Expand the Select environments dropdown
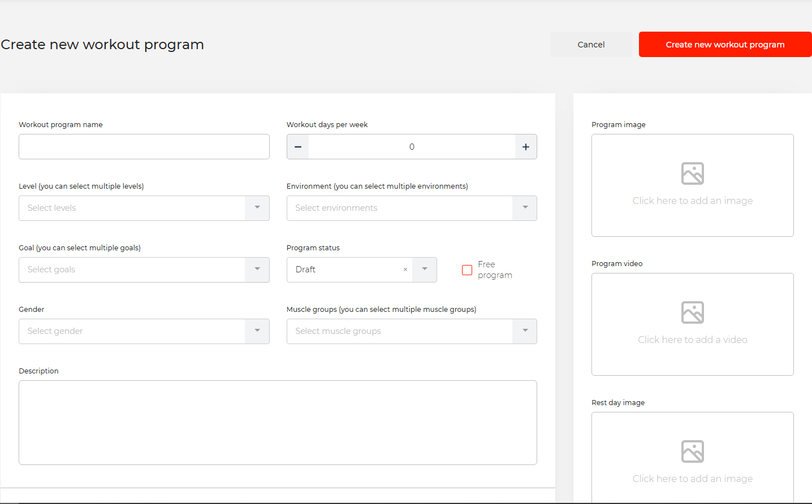This screenshot has width=812, height=504. point(525,208)
